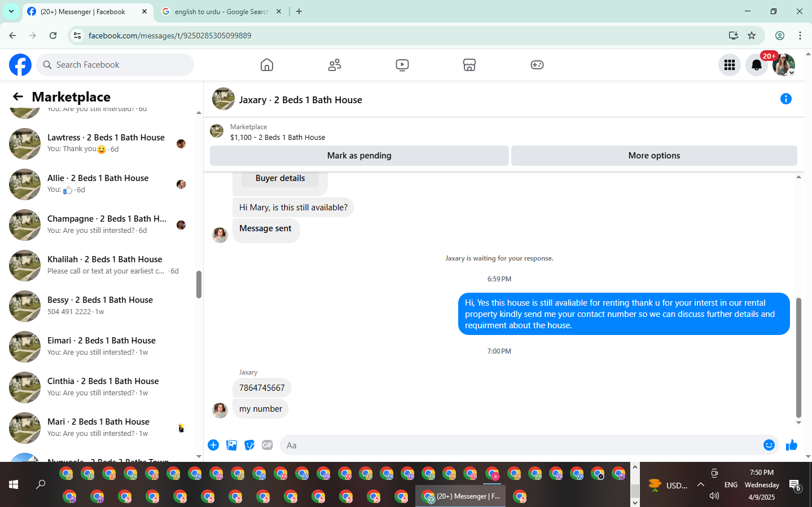Open the Friends icon in top navigation
The width and height of the screenshot is (812, 507).
[335, 65]
